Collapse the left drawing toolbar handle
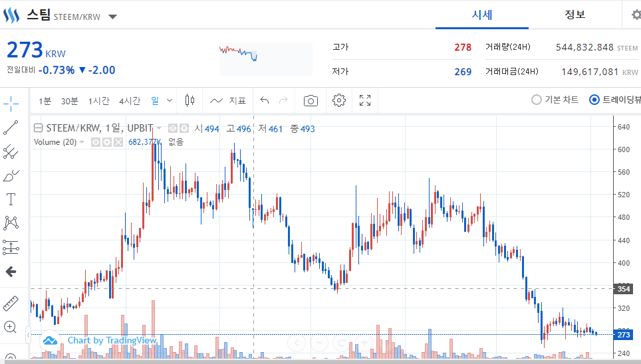The width and height of the screenshot is (641, 364). [x=28, y=335]
